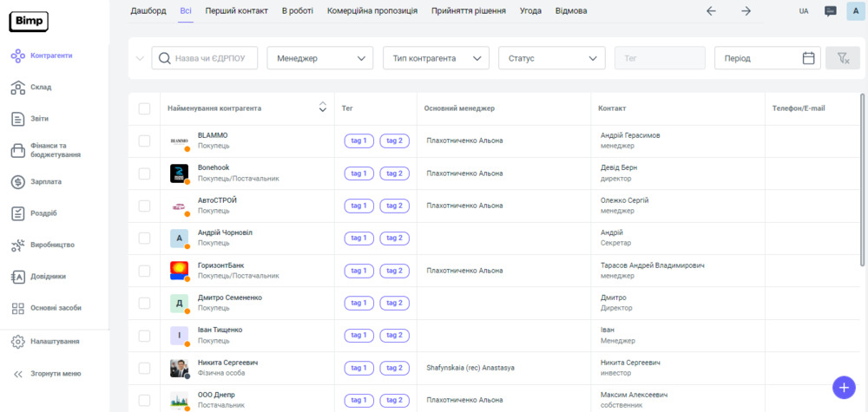This screenshot has height=412, width=868.
Task: Open the chat messages icon
Action: coord(831,11)
